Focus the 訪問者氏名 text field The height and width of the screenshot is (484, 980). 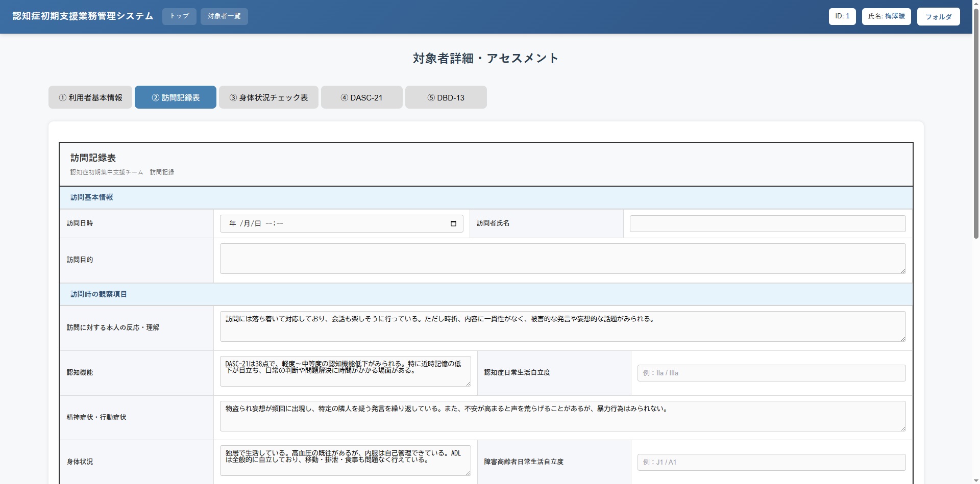[767, 224]
